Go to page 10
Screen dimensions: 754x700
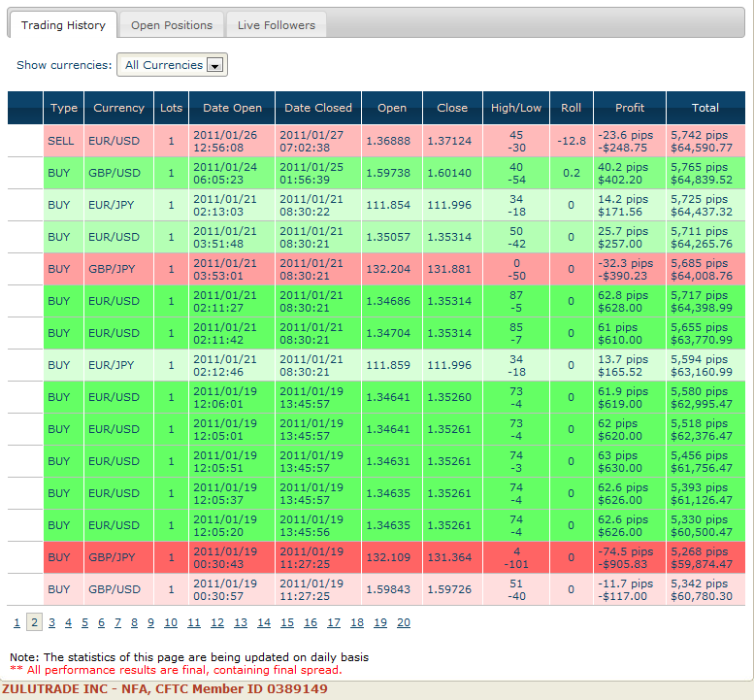coord(171,622)
